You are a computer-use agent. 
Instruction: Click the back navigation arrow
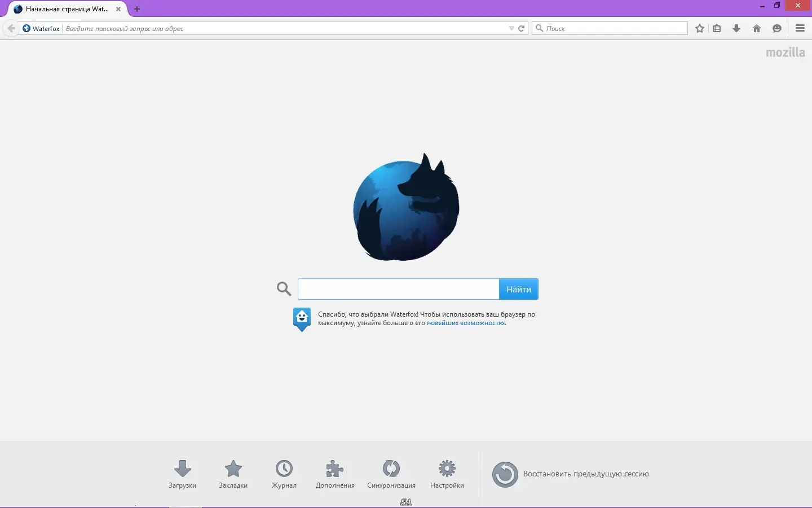(11, 28)
